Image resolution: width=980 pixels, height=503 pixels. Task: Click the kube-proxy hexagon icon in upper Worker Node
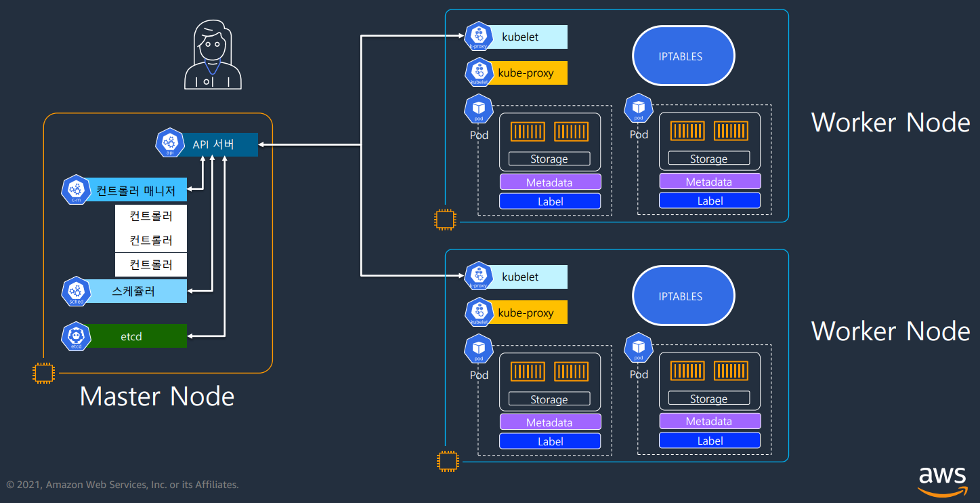(479, 73)
